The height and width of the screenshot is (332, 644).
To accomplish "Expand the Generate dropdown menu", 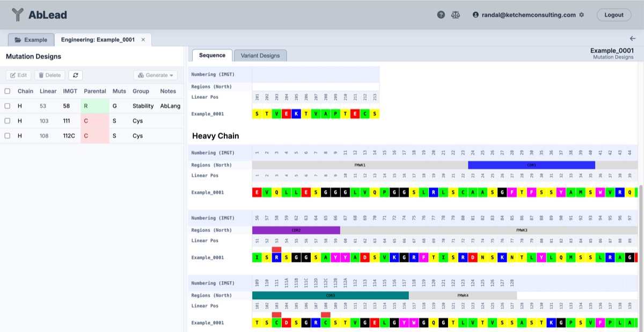I will tap(156, 75).
